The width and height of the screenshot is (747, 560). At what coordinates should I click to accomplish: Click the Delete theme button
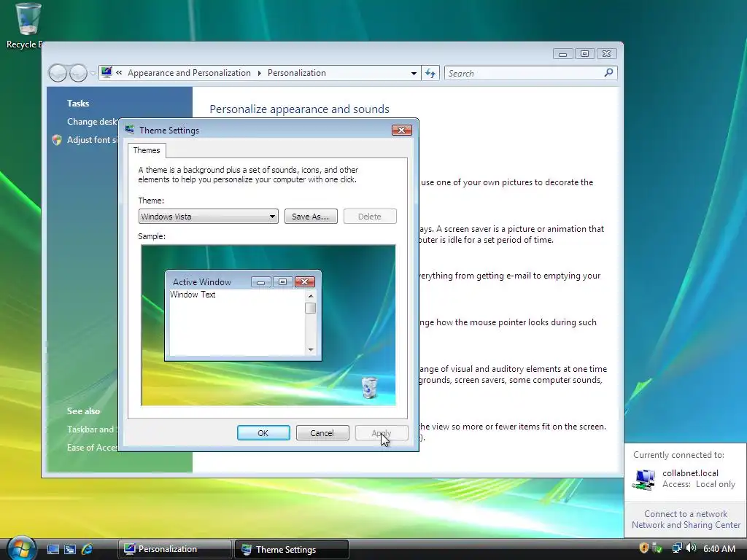pyautogui.click(x=370, y=216)
